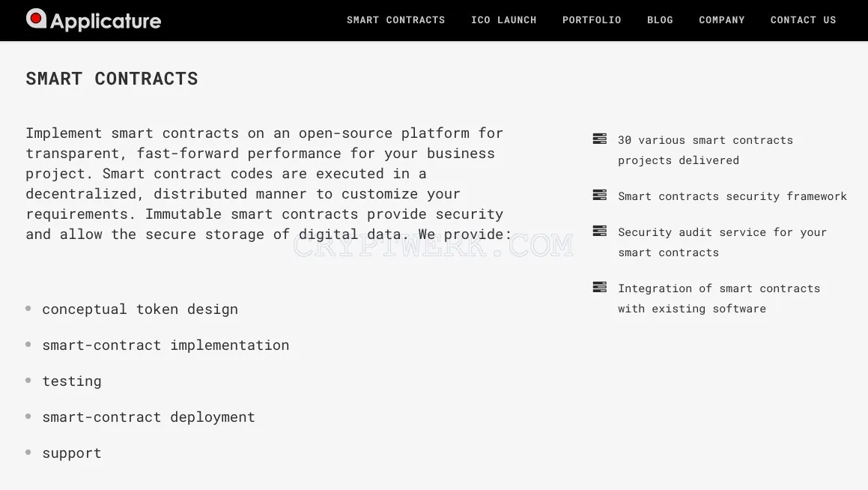This screenshot has width=868, height=490.
Task: Visit the Blog section
Action: coord(660,20)
